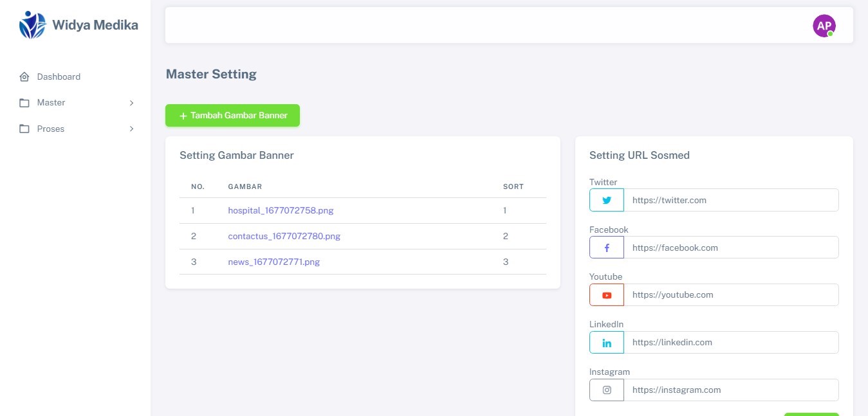Select the Proses folder menu item
The width and height of the screenshot is (868, 416).
50,129
